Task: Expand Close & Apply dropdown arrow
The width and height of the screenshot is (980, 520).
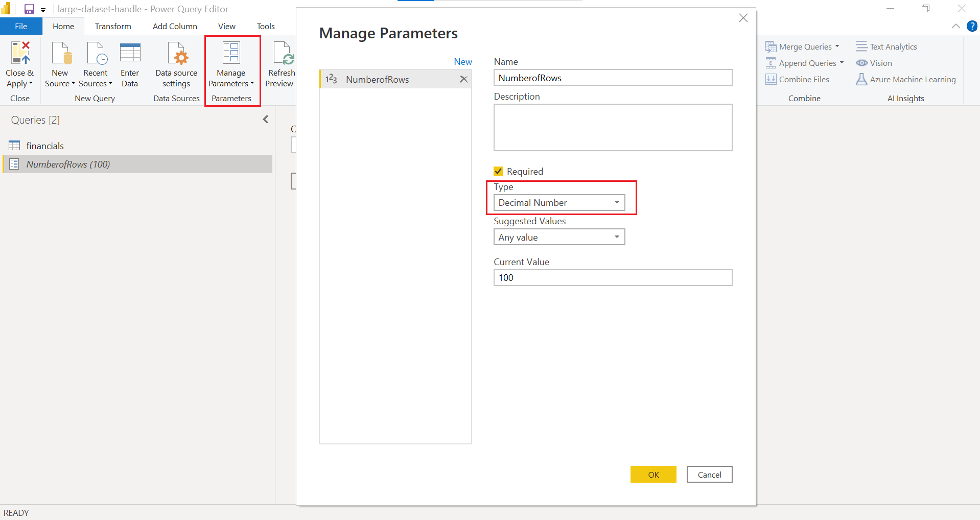Action: (31, 83)
